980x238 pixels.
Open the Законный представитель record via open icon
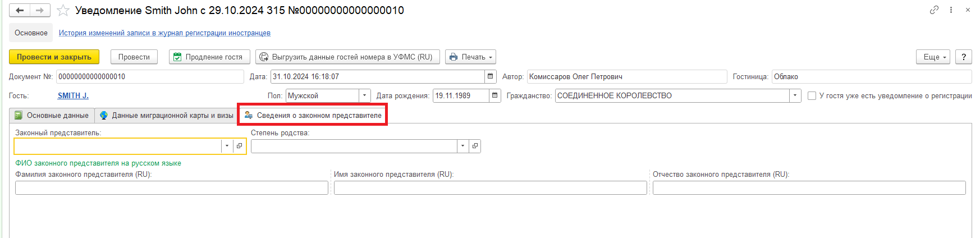coord(240,146)
